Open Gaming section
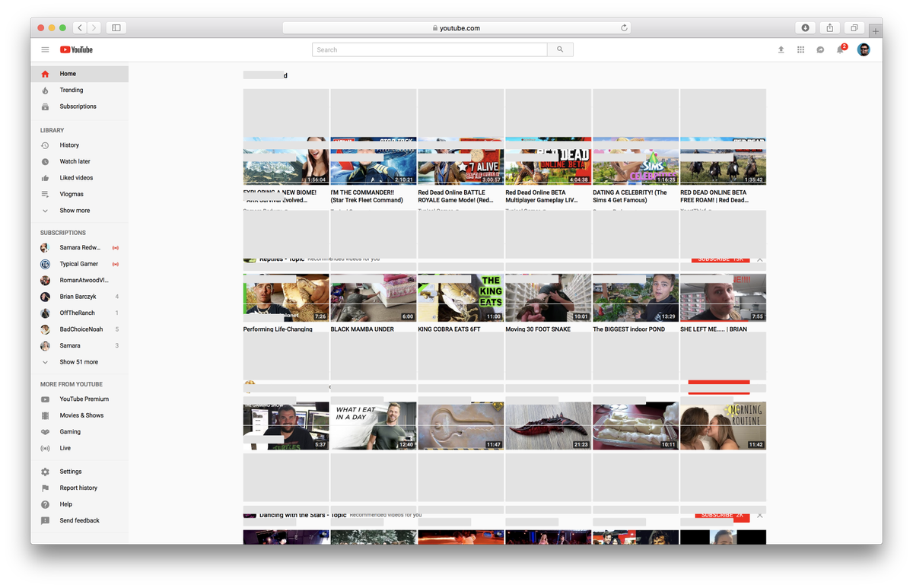Image resolution: width=913 pixels, height=588 pixels. click(x=79, y=432)
